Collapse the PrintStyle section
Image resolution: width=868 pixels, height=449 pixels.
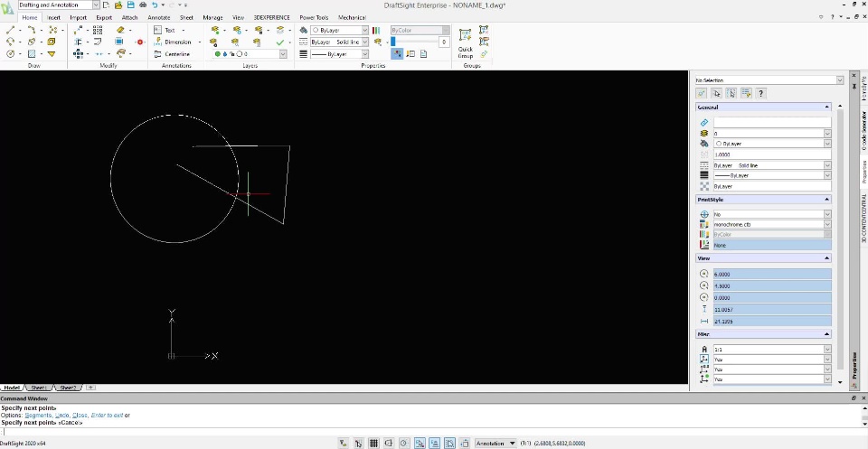tap(827, 200)
